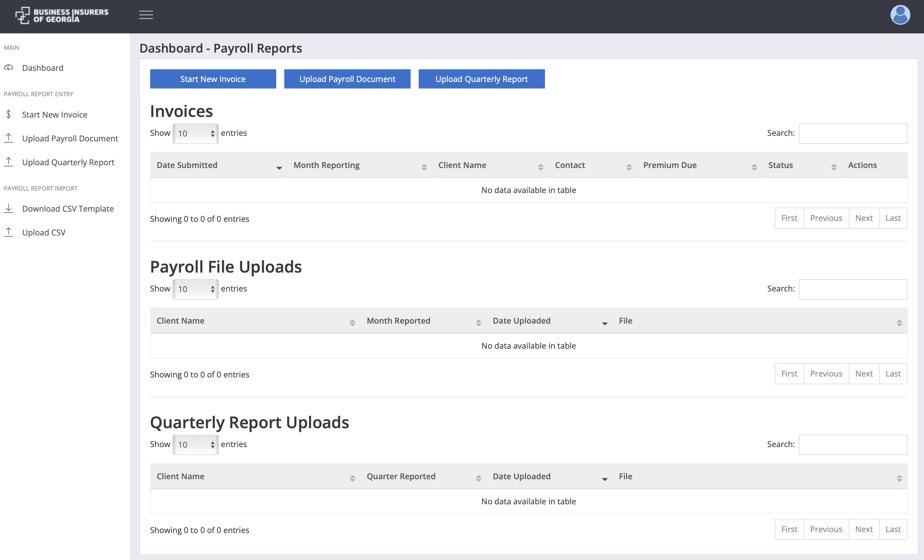
Task: Focus the Payroll File Uploads search field
Action: point(853,289)
